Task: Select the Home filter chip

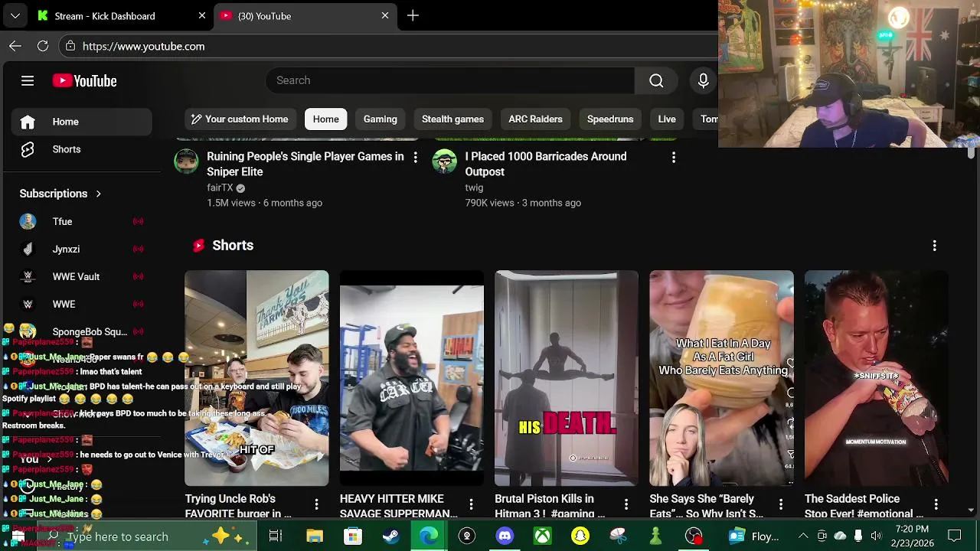Action: pos(325,119)
